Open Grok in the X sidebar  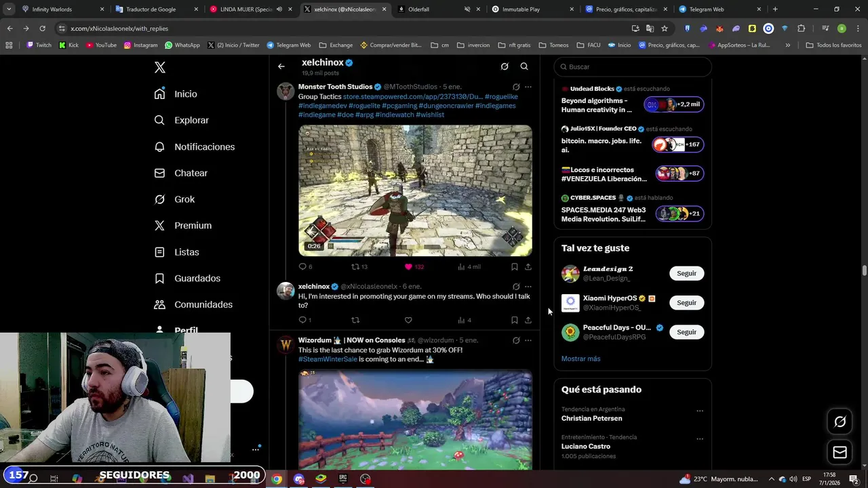pos(174,199)
